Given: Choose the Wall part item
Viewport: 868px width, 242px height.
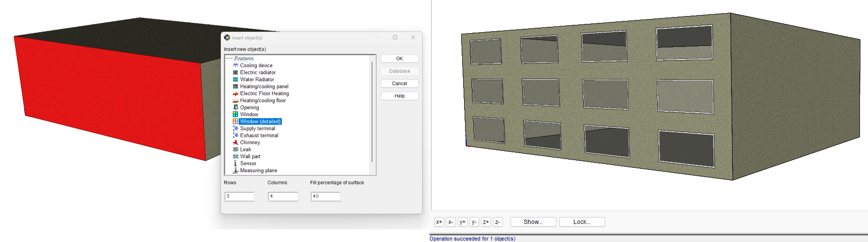Looking at the screenshot, I should point(250,156).
